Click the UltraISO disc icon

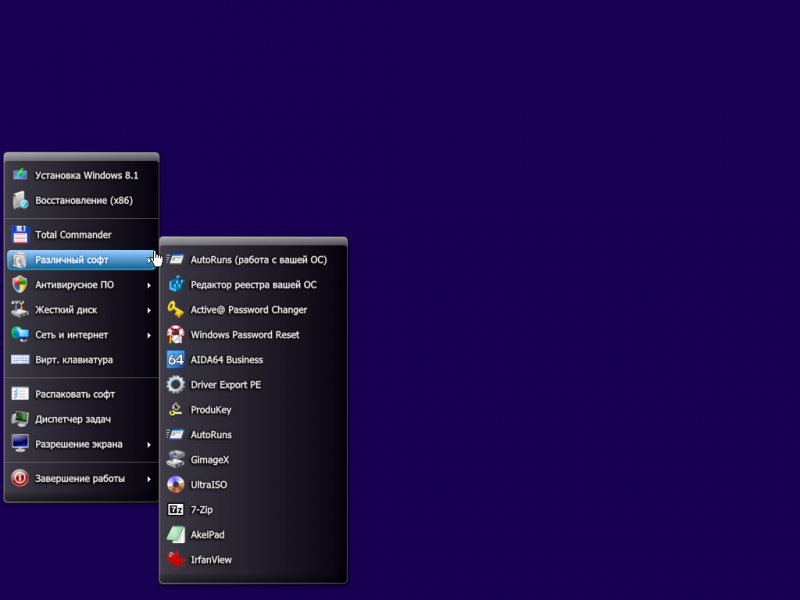point(176,485)
